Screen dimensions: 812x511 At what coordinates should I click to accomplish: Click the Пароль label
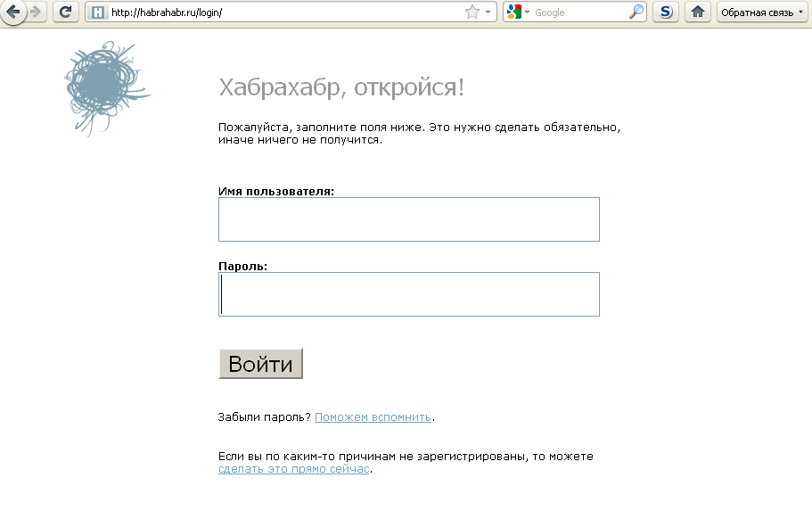(242, 267)
